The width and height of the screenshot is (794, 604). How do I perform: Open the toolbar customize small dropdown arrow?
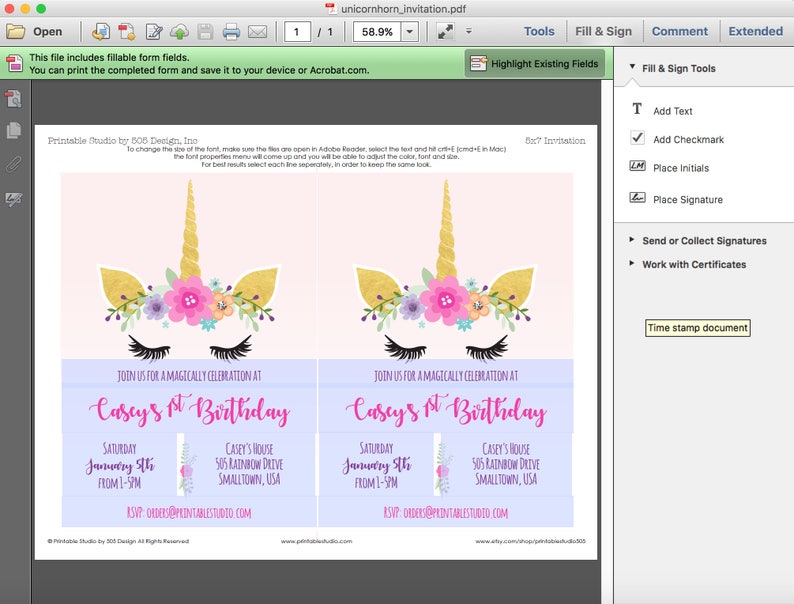pos(469,31)
